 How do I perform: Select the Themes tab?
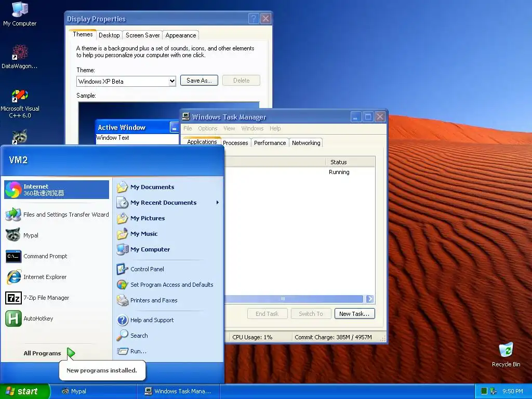[83, 34]
